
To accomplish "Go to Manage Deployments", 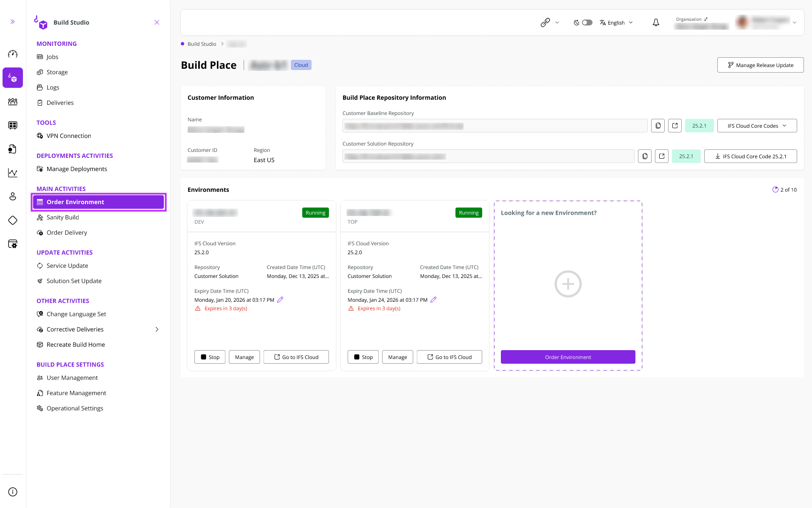I will click(x=76, y=169).
